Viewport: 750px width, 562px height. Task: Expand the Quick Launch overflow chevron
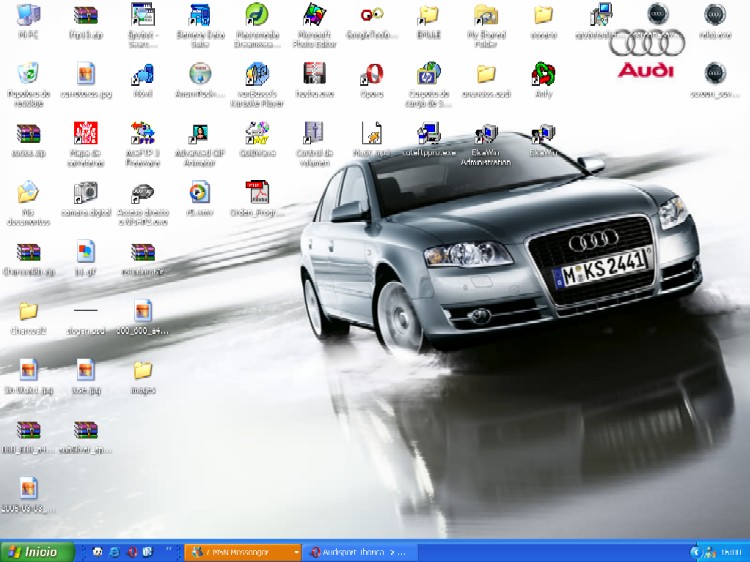point(168,550)
